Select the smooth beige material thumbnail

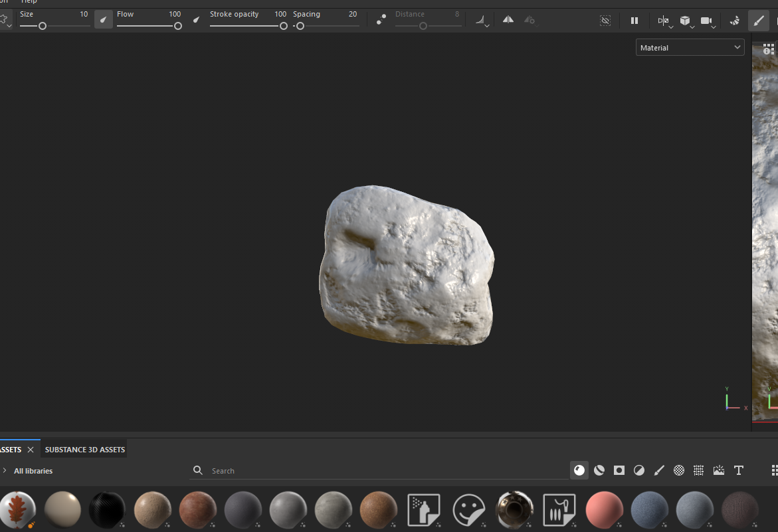[62, 509]
